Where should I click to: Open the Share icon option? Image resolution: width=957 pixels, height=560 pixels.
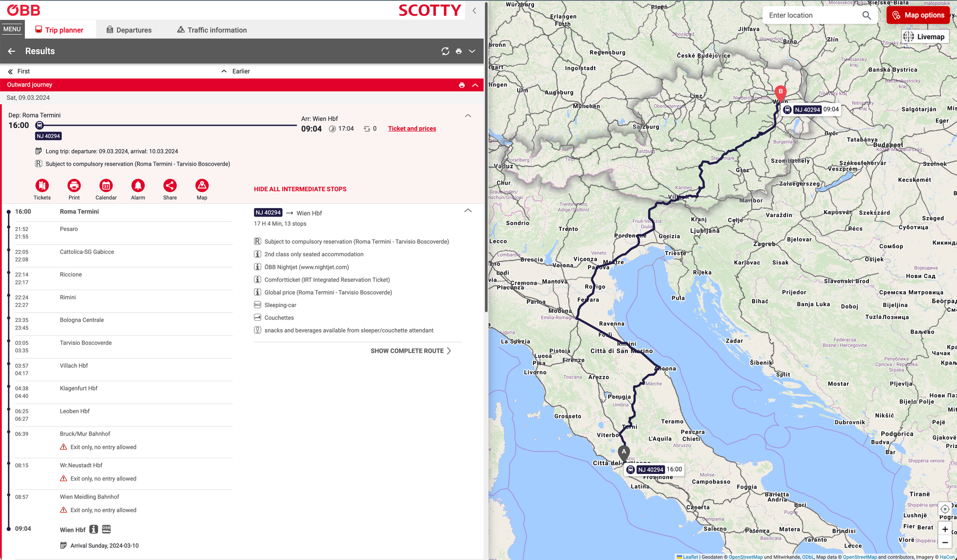point(170,186)
